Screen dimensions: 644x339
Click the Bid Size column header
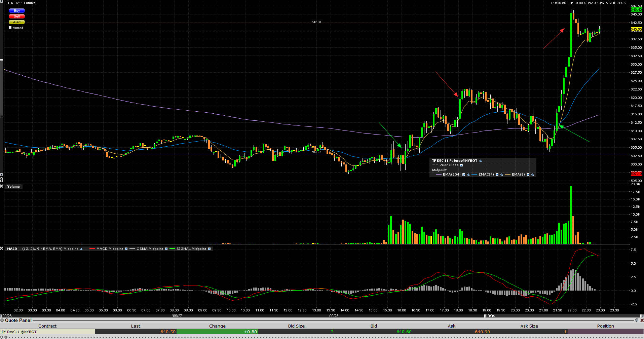tap(296, 326)
